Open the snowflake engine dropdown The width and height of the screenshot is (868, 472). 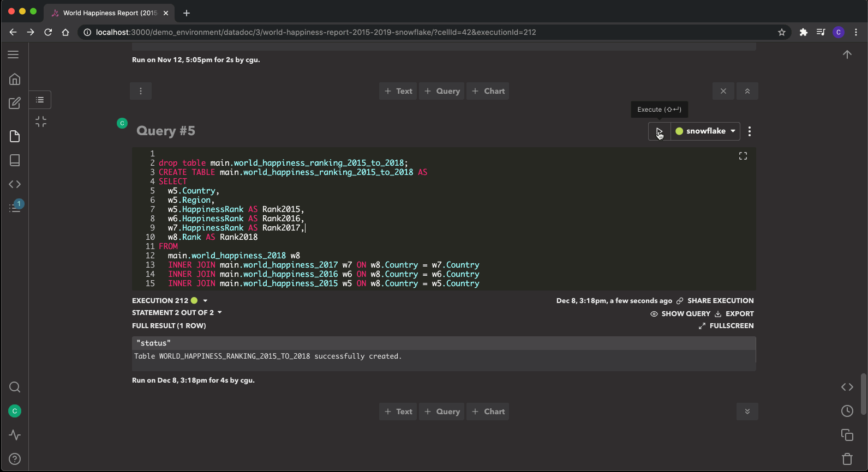coord(706,131)
